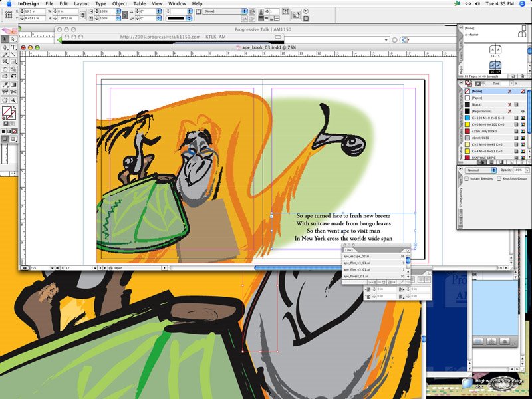Select the Pen tool

[5, 47]
